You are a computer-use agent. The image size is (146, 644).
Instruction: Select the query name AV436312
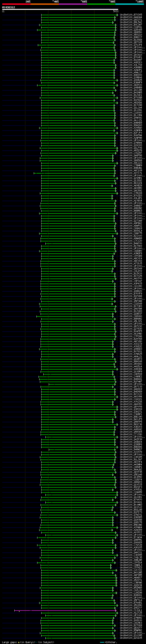pos(8,8)
